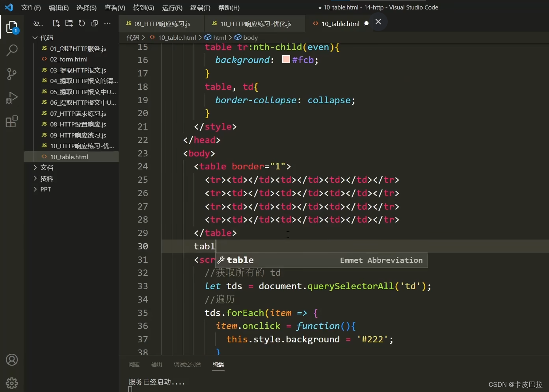The height and width of the screenshot is (392, 549).
Task: Open the Source Control view icon
Action: pos(12,74)
